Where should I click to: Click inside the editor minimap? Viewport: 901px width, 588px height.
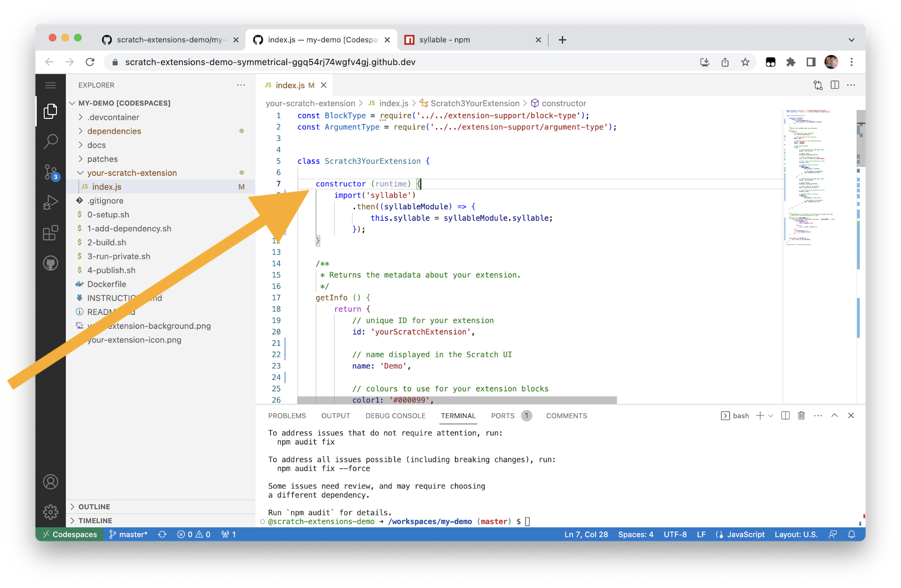click(811, 175)
